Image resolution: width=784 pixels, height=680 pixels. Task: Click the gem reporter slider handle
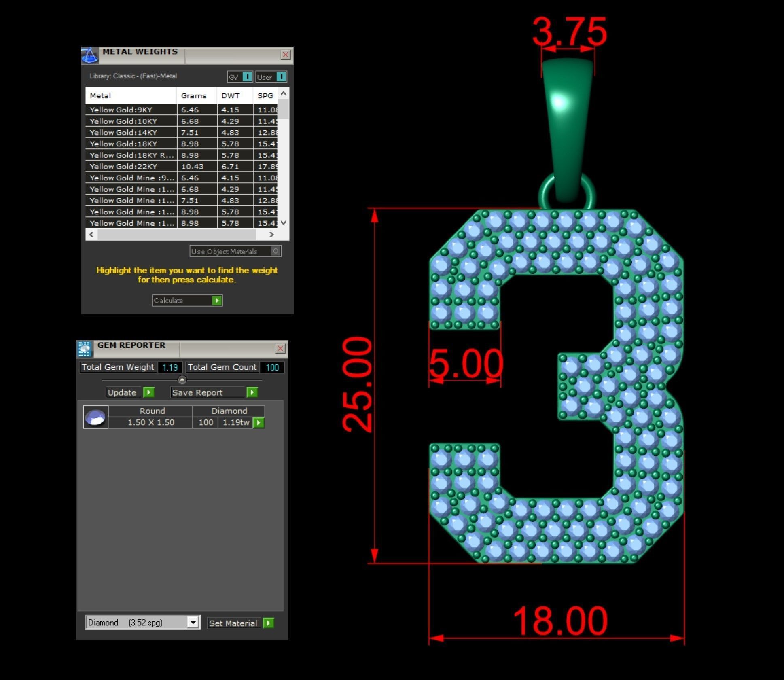[x=182, y=380]
